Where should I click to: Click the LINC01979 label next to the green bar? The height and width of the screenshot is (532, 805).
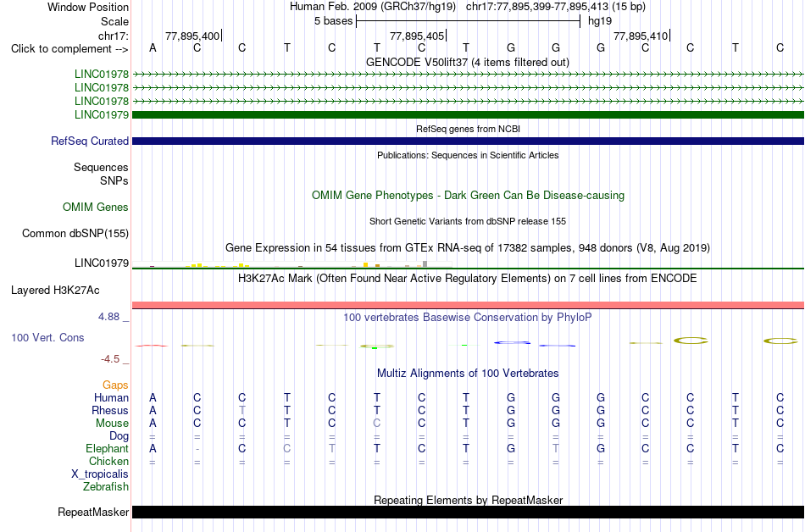click(101, 115)
